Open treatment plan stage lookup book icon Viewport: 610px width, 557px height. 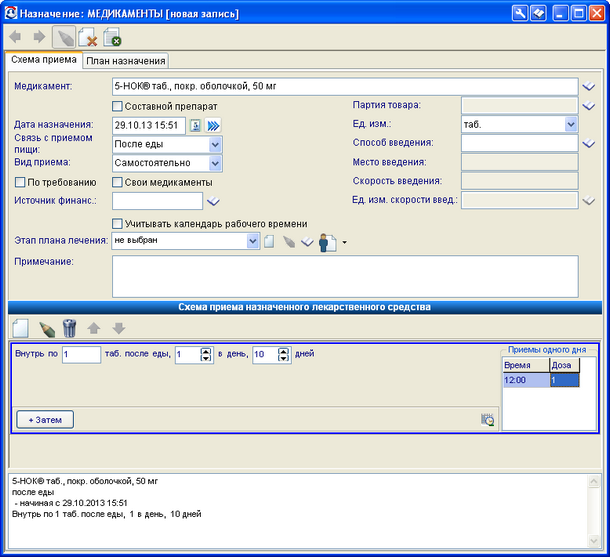coord(307,242)
